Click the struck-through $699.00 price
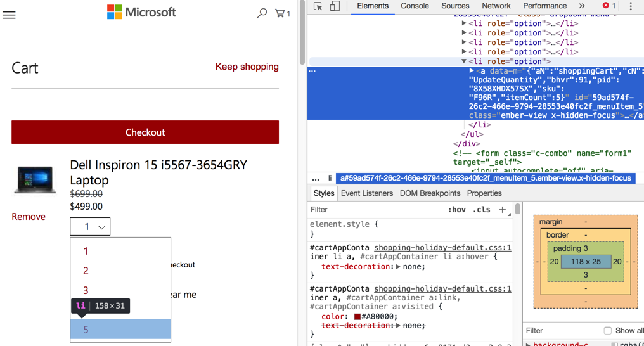The height and width of the screenshot is (346, 644). 86,194
